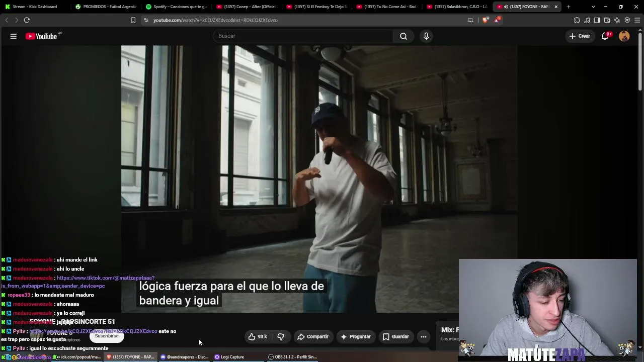Switch to Conep - After tab
Screen dimensions: 644x362
[246, 7]
